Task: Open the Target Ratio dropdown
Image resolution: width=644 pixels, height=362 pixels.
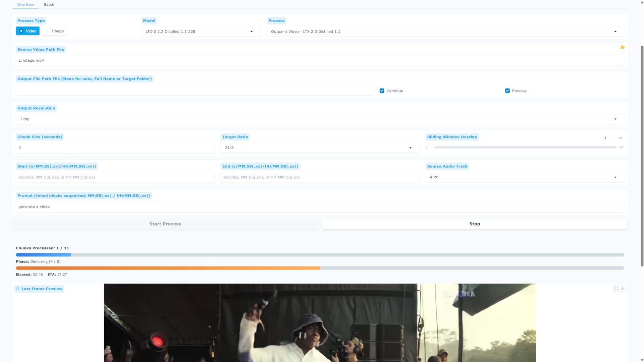Action: pyautogui.click(x=320, y=148)
